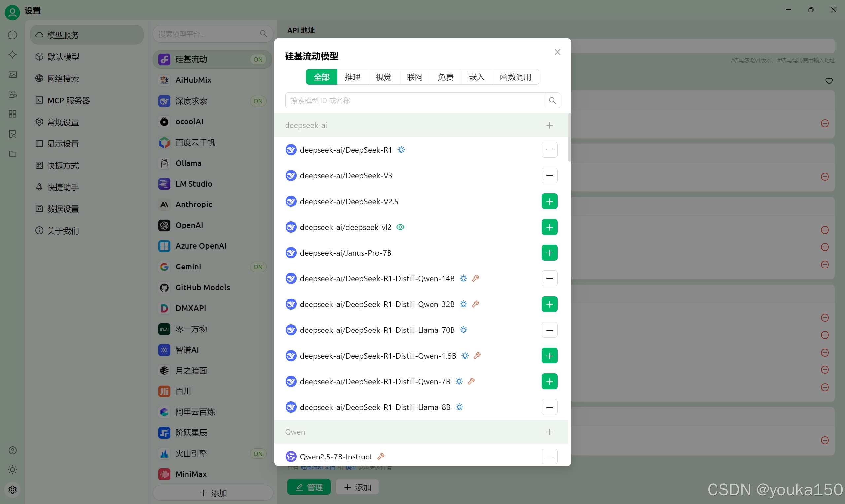Add the deepseek-ai/Janus-Pro-7B model
Viewport: 845px width, 504px height.
tap(549, 253)
